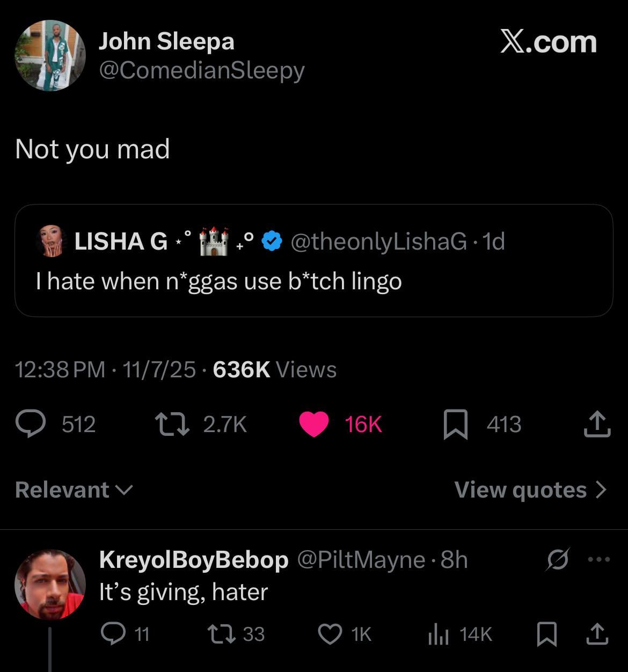Open View quotes
The image size is (628, 672).
530,490
